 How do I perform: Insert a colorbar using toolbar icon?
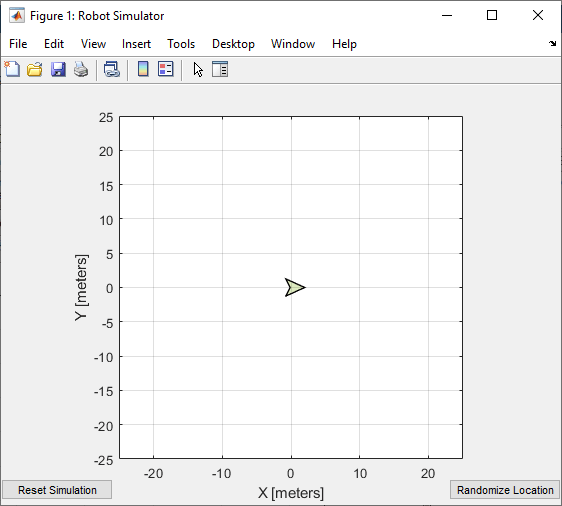pyautogui.click(x=143, y=69)
